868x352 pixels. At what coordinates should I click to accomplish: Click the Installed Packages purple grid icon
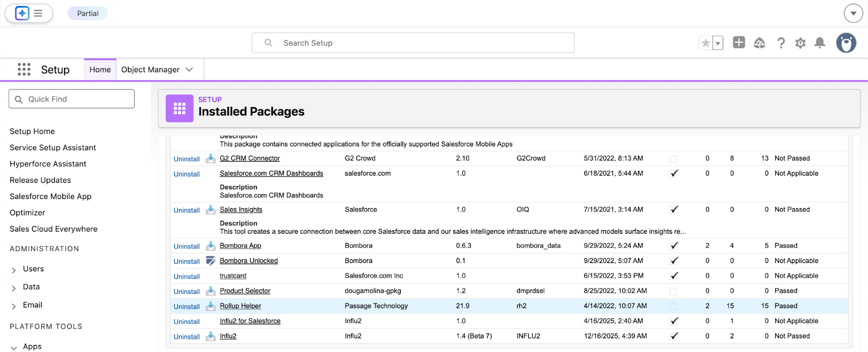(180, 108)
